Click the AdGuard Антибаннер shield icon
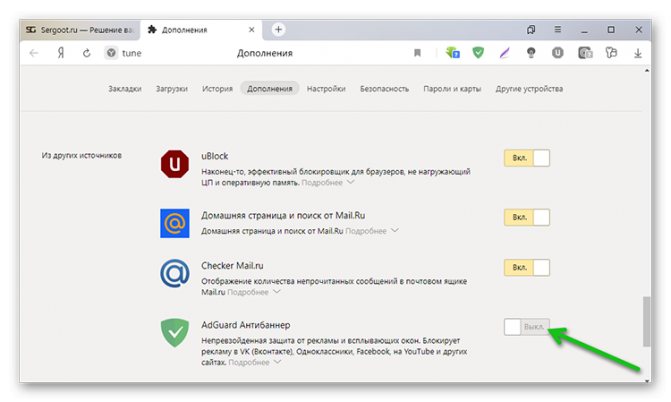671x402 pixels. click(175, 332)
